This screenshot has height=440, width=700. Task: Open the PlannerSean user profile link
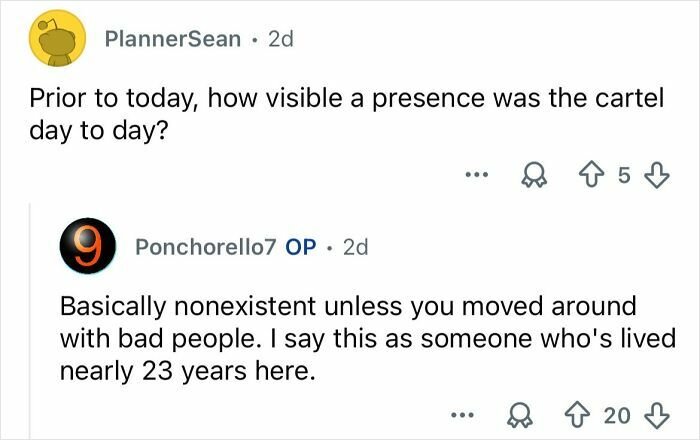172,39
